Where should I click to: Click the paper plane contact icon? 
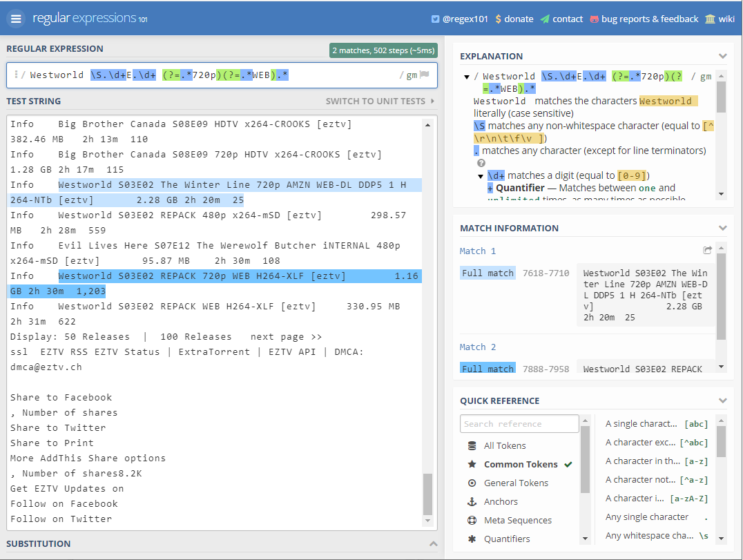[x=545, y=19]
